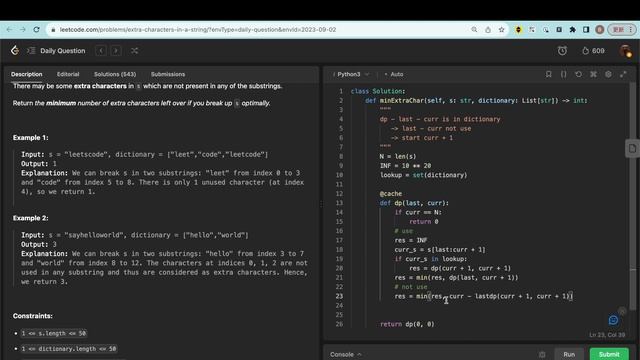Open editor settings gear icon
Viewport: 640px width, 360px height.
[x=608, y=74]
